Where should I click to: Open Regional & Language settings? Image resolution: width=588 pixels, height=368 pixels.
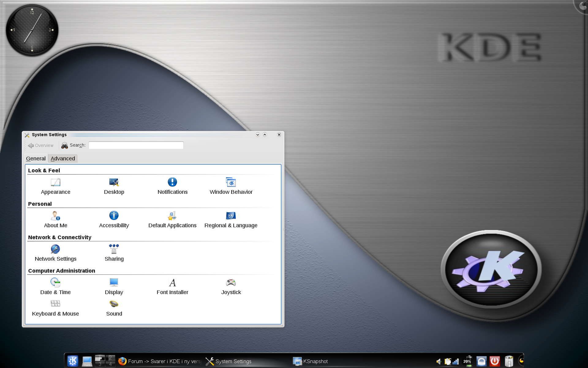231,220
